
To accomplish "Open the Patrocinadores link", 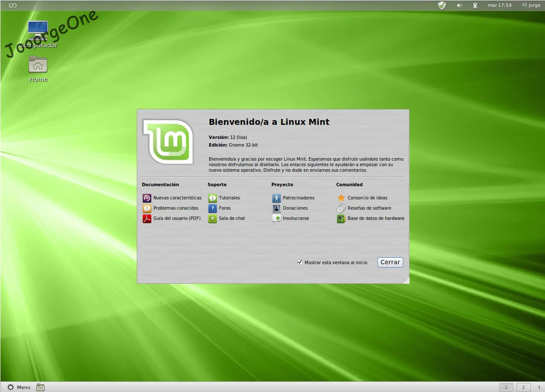I will [x=299, y=198].
